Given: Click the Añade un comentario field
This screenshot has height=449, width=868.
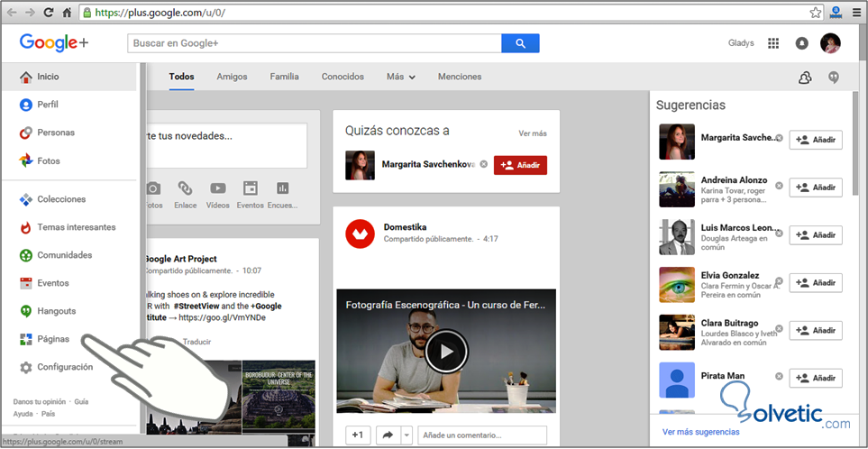Looking at the screenshot, I should pyautogui.click(x=482, y=435).
